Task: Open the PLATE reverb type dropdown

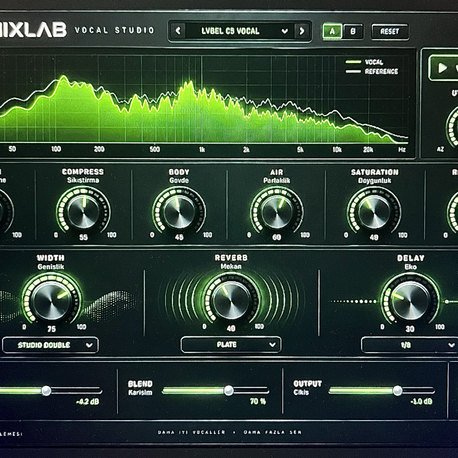Action: [231, 345]
